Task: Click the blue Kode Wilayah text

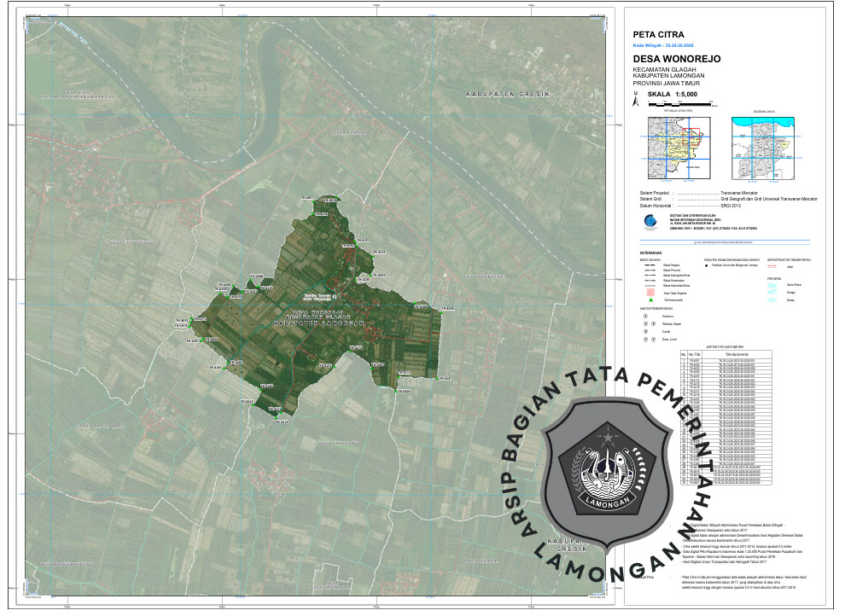Action: click(663, 44)
